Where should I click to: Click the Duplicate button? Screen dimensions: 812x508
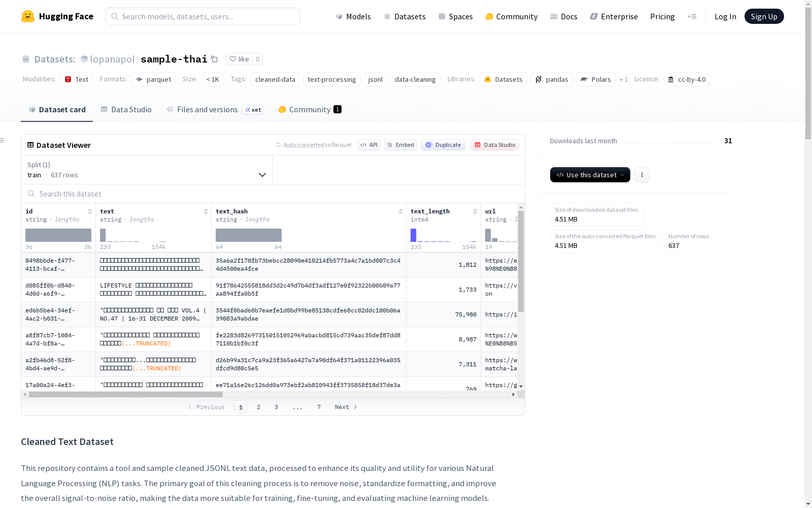tap(443, 145)
